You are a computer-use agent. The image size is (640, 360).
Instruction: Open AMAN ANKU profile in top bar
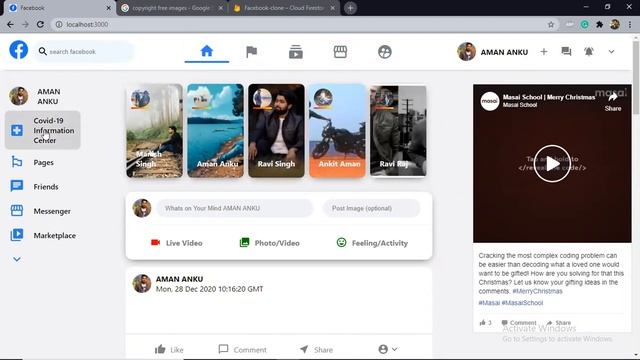tap(493, 52)
